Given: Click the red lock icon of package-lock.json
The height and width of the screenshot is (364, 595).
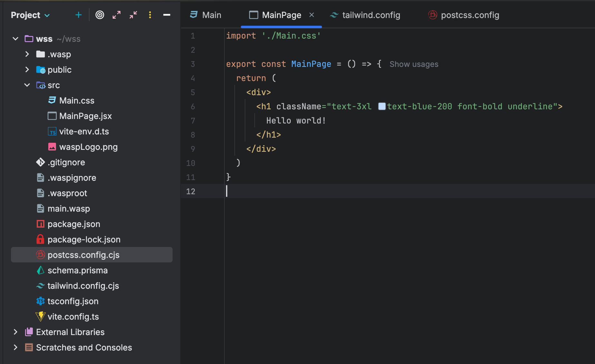Looking at the screenshot, I should coord(40,239).
